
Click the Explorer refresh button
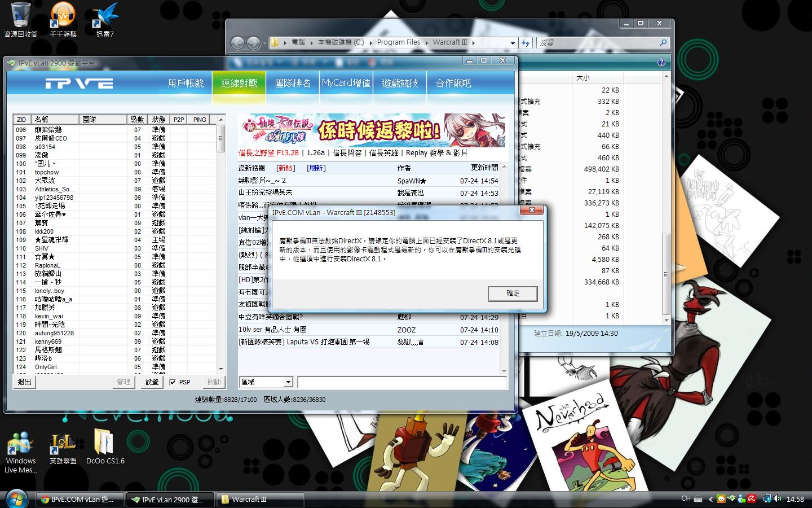(x=526, y=43)
